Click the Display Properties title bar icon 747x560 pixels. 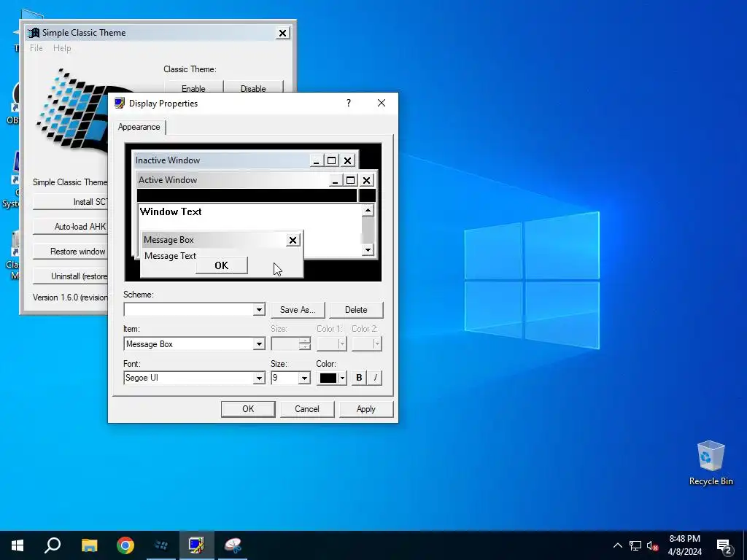119,104
